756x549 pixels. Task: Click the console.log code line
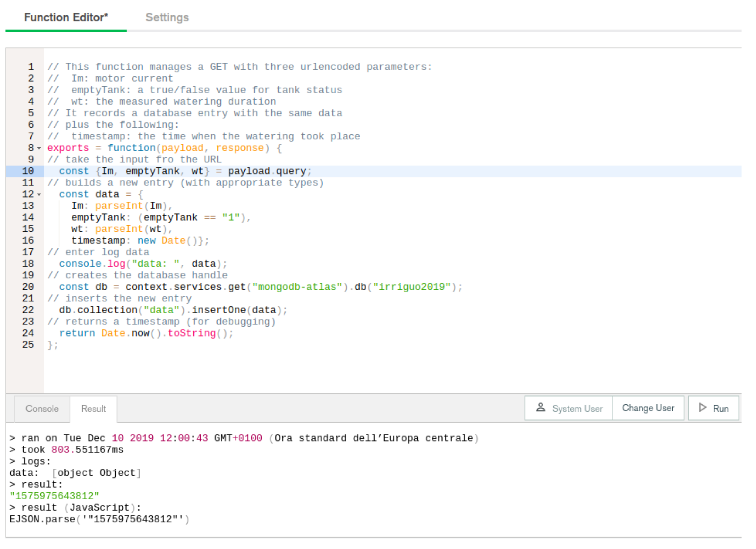coord(143,264)
